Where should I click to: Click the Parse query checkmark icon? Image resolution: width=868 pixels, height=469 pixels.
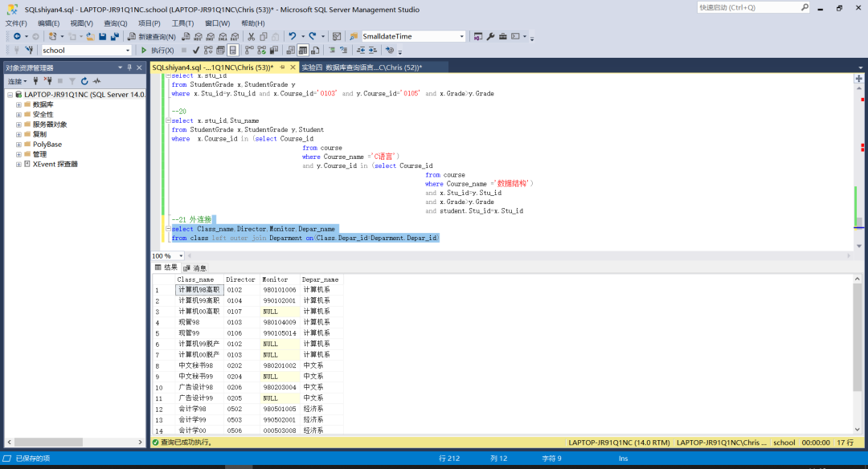click(x=196, y=50)
